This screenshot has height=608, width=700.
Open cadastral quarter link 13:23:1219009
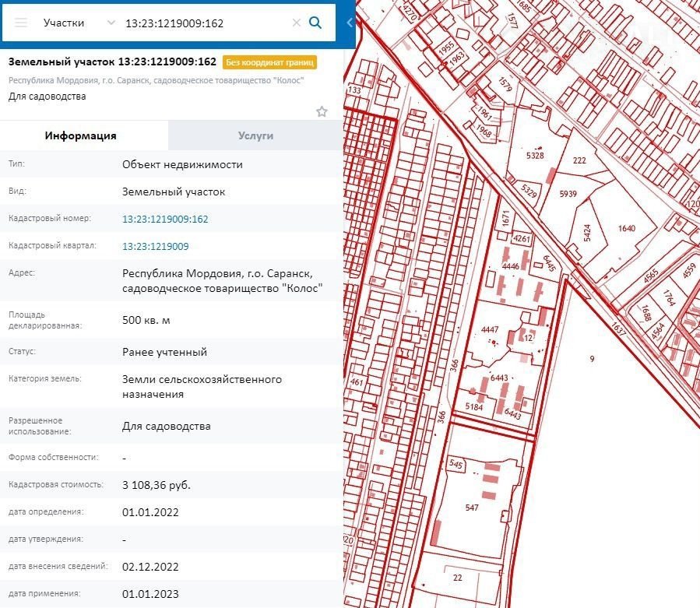tap(155, 247)
